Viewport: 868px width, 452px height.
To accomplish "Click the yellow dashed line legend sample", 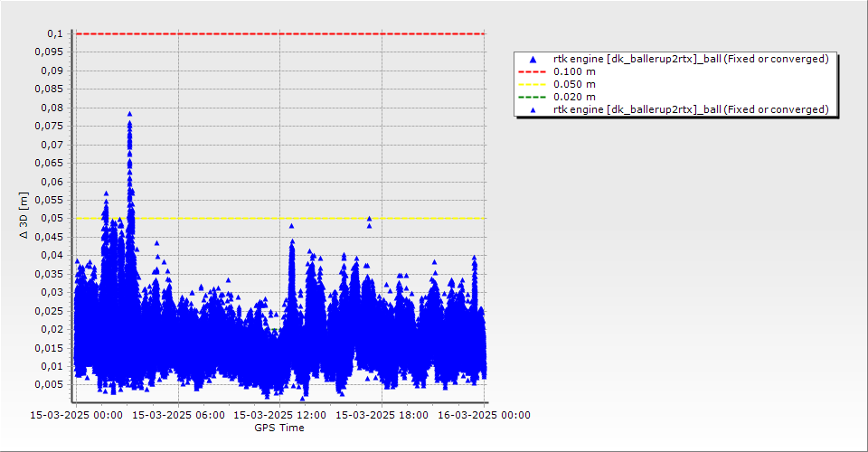I will point(532,85).
